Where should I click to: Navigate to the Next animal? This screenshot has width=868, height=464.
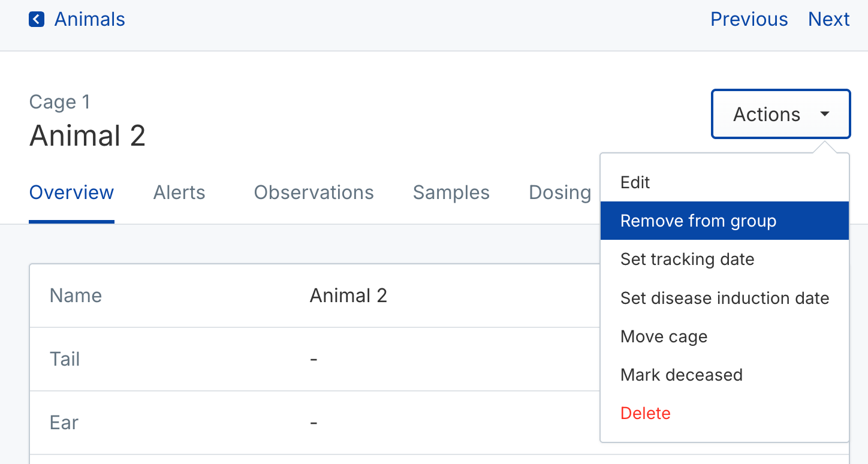(x=828, y=20)
